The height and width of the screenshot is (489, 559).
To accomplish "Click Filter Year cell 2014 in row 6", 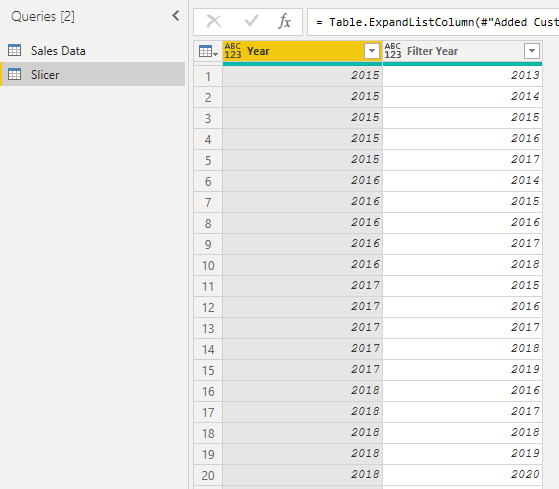I will pos(462,181).
